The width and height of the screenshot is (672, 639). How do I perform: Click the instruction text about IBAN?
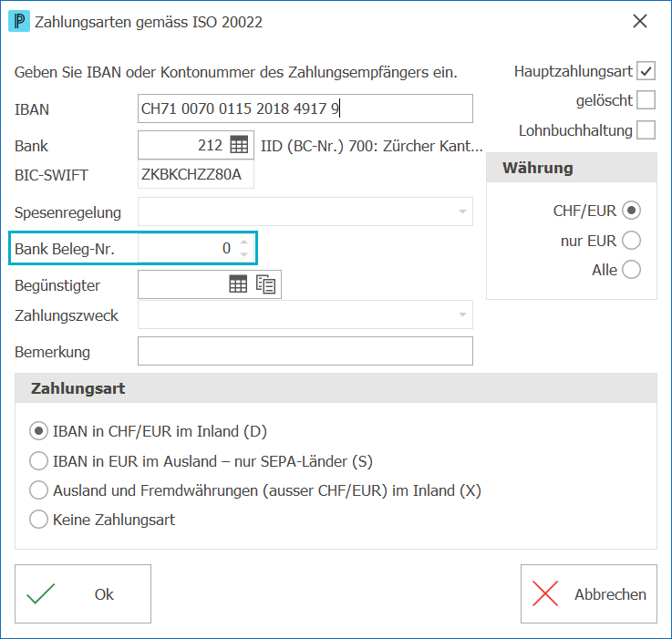click(x=236, y=72)
